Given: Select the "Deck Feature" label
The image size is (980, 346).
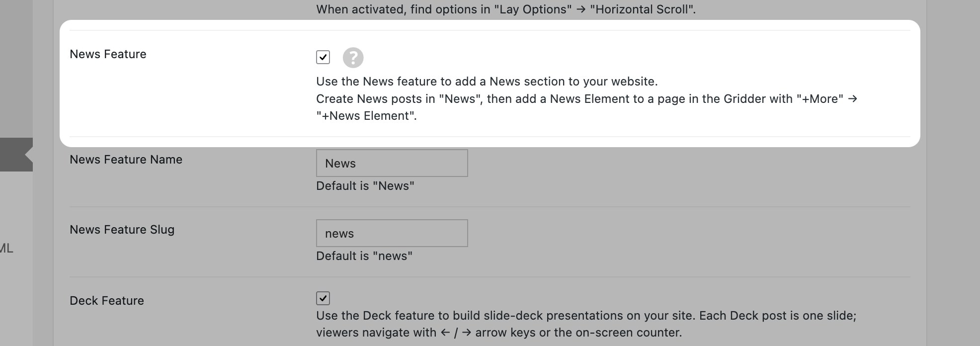Looking at the screenshot, I should point(107,301).
